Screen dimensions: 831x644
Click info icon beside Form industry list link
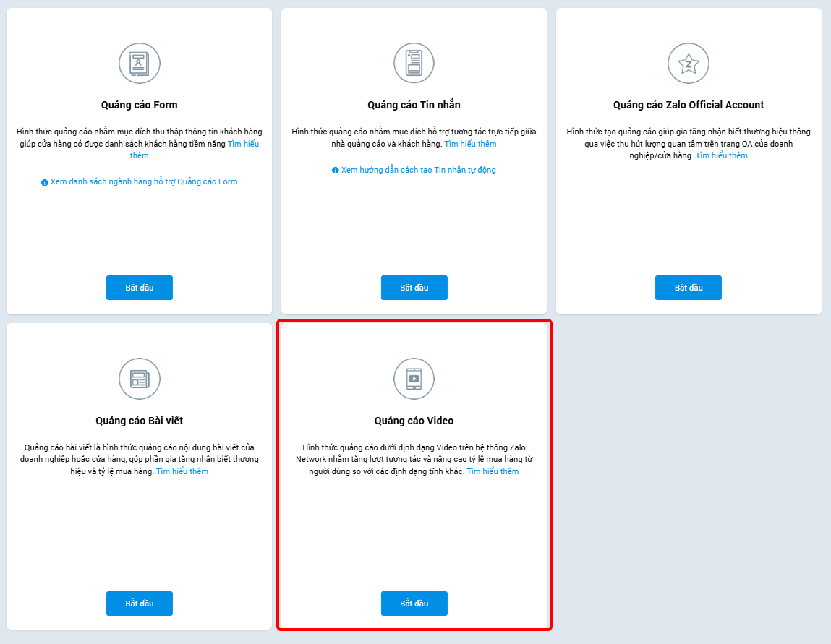coord(45,182)
